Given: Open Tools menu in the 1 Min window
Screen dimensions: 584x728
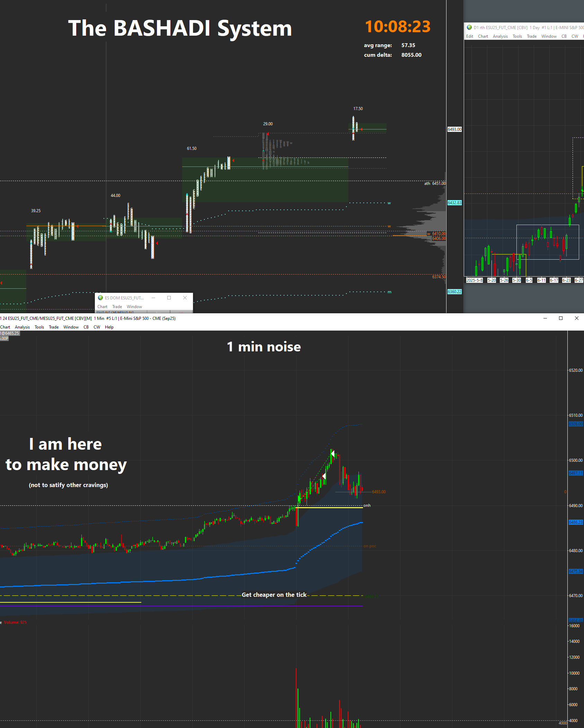Looking at the screenshot, I should [x=39, y=327].
